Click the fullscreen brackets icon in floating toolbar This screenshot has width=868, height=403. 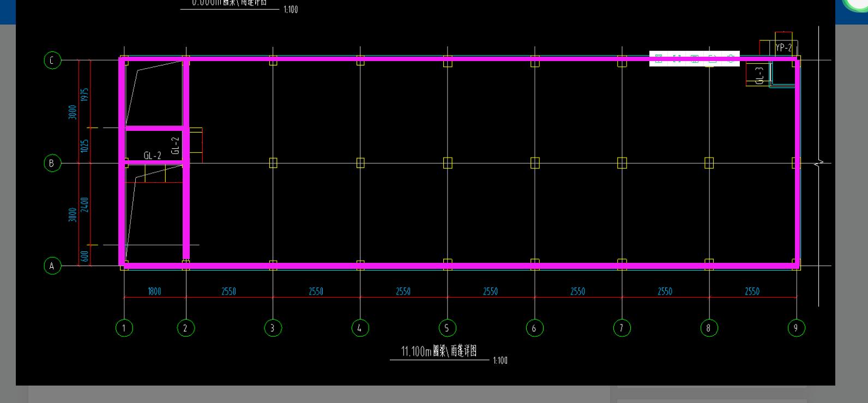pyautogui.click(x=677, y=59)
